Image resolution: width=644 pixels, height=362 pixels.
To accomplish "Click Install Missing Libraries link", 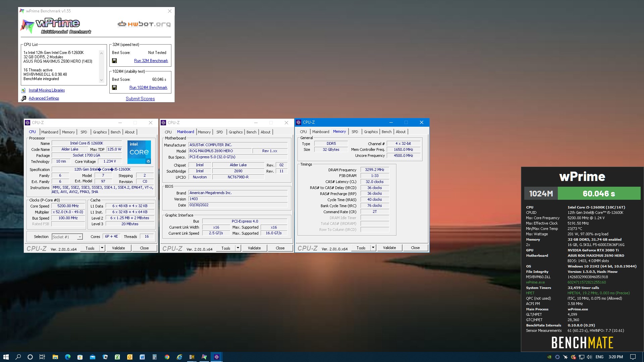I will (x=47, y=90).
